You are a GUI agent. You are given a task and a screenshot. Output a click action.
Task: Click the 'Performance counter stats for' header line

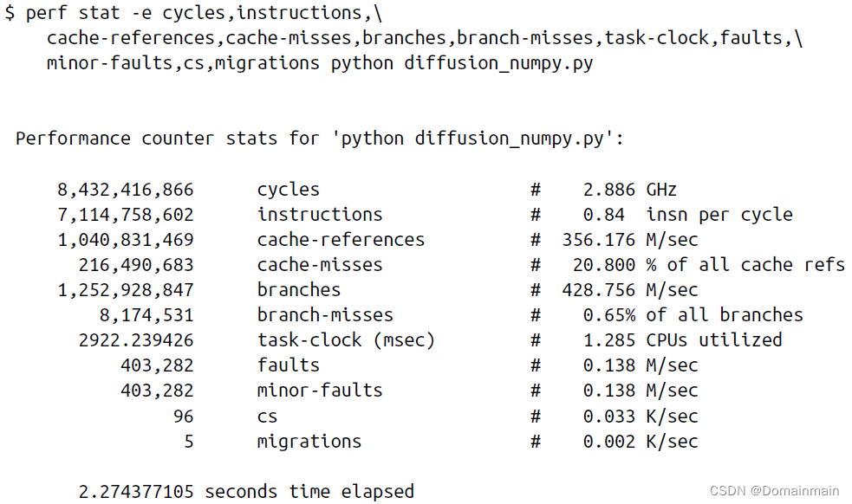coord(320,139)
